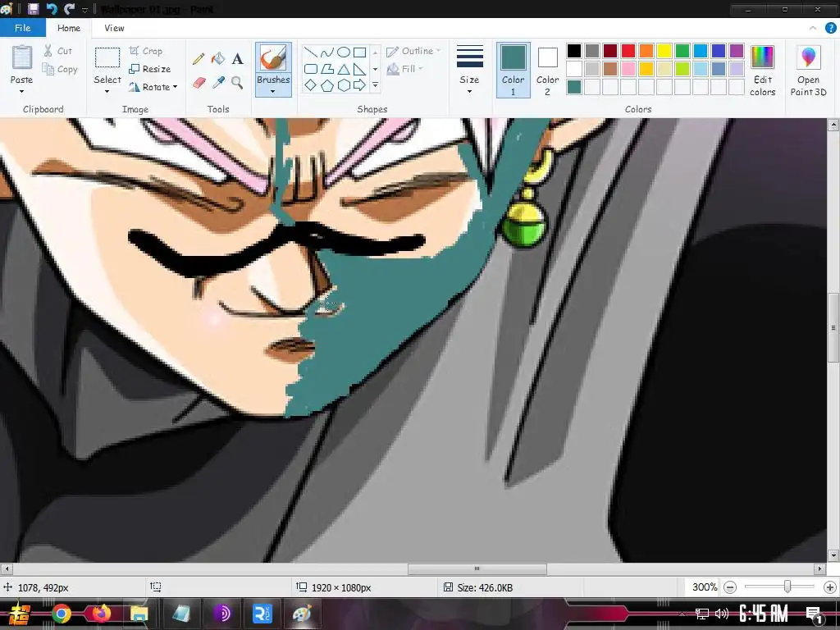840x630 pixels.
Task: Choose the Curve shape
Action: pos(326,52)
